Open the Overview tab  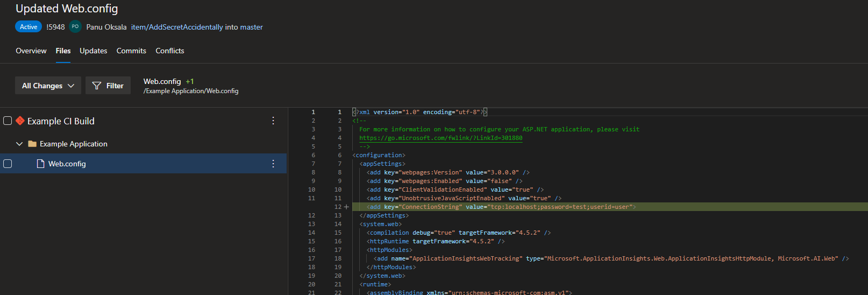31,51
